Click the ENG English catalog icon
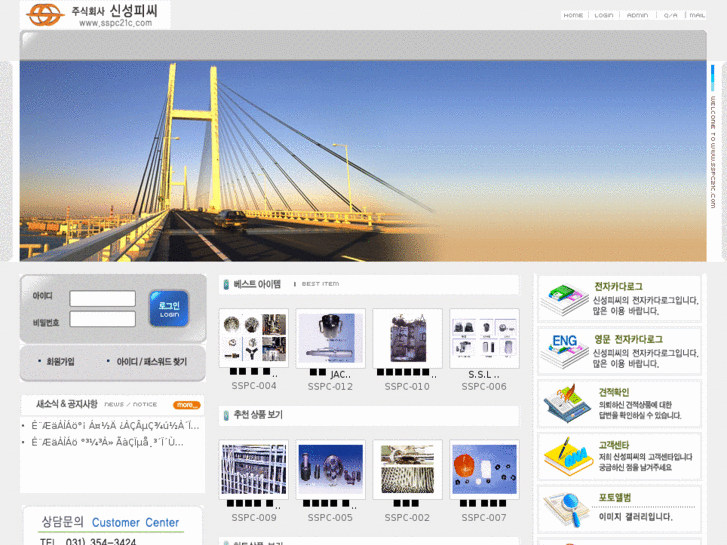 click(x=565, y=352)
